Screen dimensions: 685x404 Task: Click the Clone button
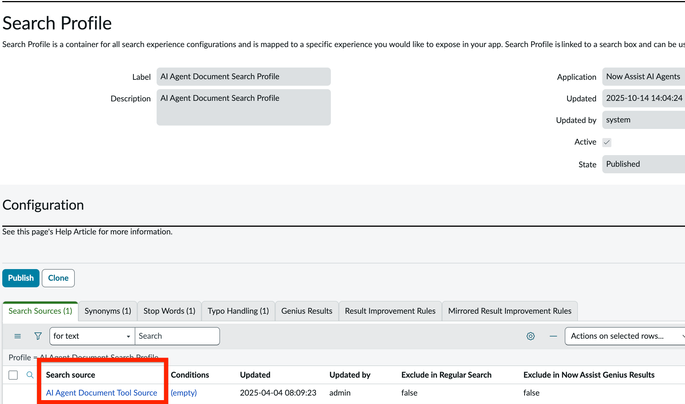pos(59,278)
